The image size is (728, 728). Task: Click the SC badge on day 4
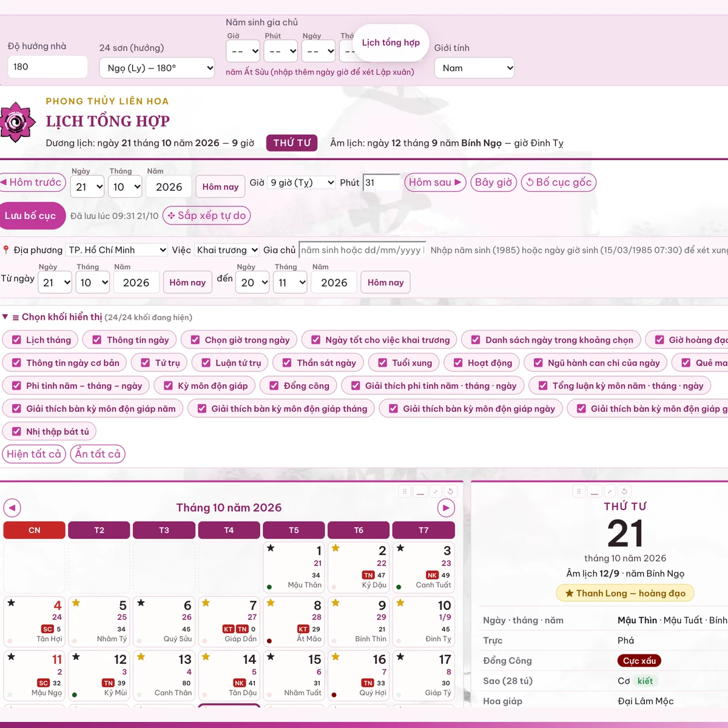(47, 629)
